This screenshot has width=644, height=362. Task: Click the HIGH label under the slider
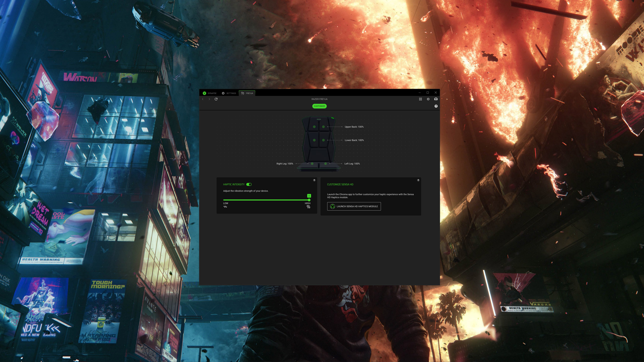(308, 203)
